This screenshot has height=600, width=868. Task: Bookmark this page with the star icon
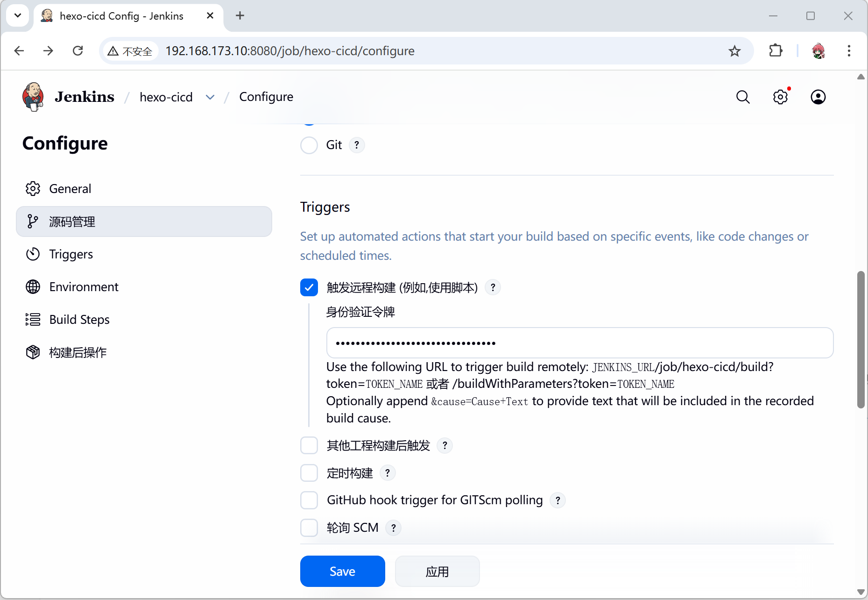pos(734,51)
